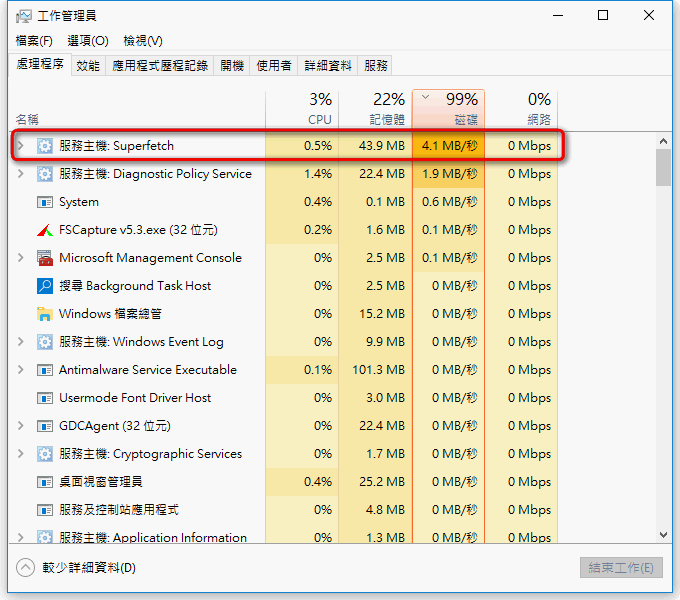Click the 25.2 MB memory value
680x600 pixels.
click(x=382, y=482)
